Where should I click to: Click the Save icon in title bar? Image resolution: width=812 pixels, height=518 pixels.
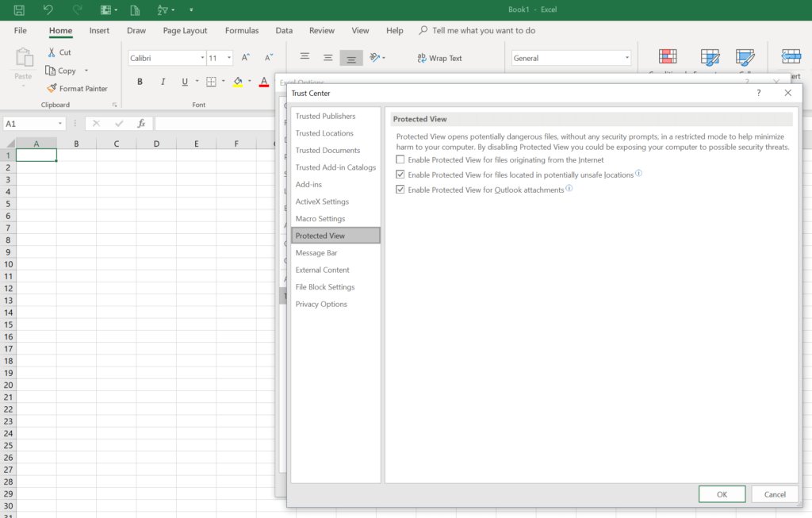tap(19, 10)
